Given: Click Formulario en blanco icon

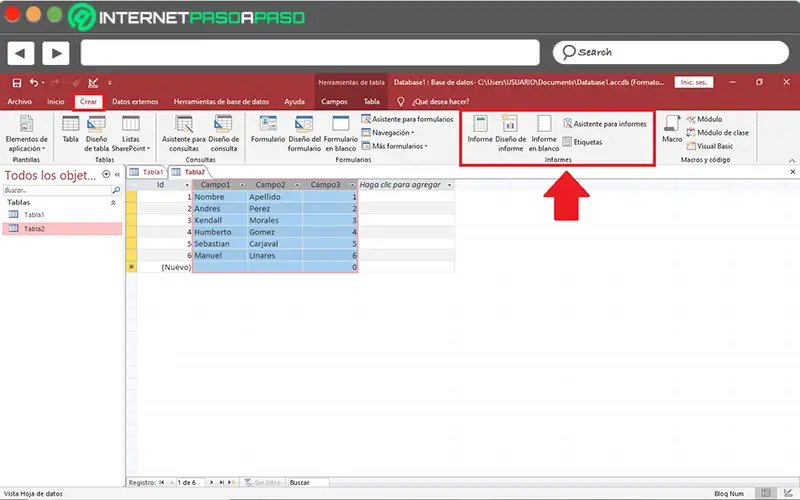Looking at the screenshot, I should click(x=340, y=134).
